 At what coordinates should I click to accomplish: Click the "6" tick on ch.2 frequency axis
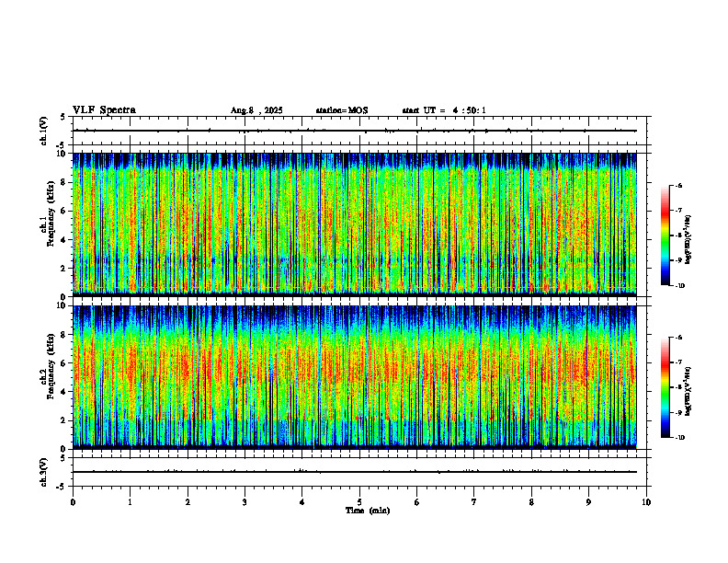64,363
